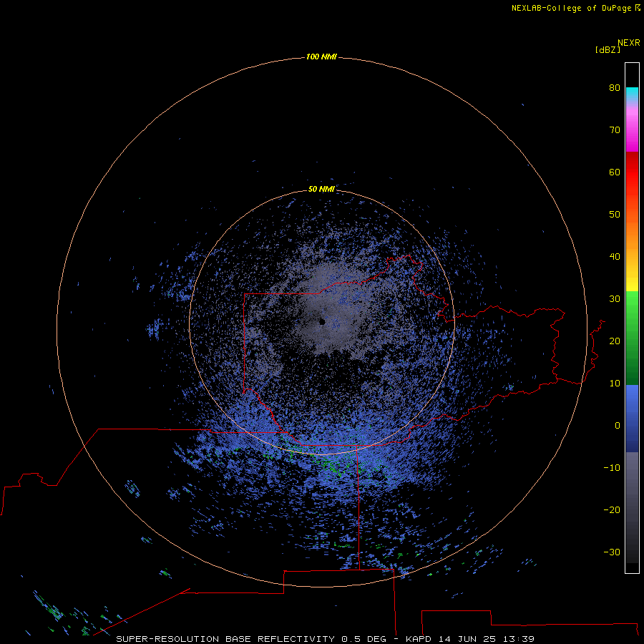Click the red segment of the color bar
The width and height of the screenshot is (644, 644).
point(632,172)
